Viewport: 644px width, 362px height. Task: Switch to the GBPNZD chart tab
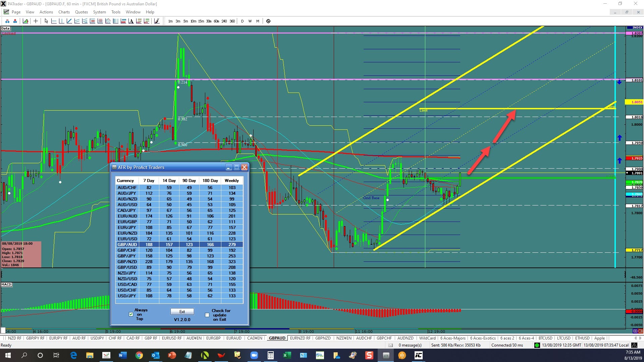point(323,338)
